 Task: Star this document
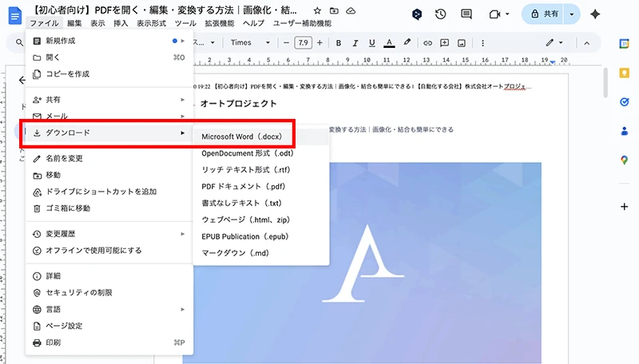pyautogui.click(x=317, y=11)
